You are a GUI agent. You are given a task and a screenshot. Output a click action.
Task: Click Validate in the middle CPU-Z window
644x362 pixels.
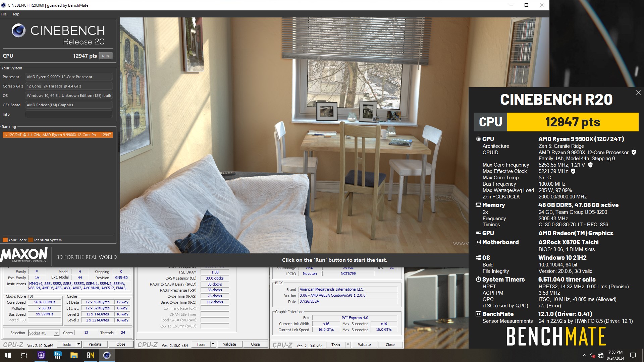coord(229,344)
